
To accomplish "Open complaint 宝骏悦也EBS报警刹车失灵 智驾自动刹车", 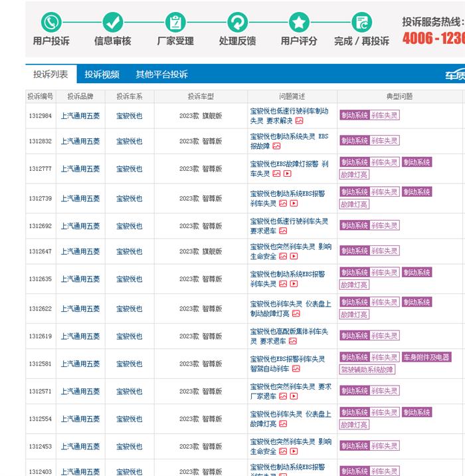I will pyautogui.click(x=288, y=364).
